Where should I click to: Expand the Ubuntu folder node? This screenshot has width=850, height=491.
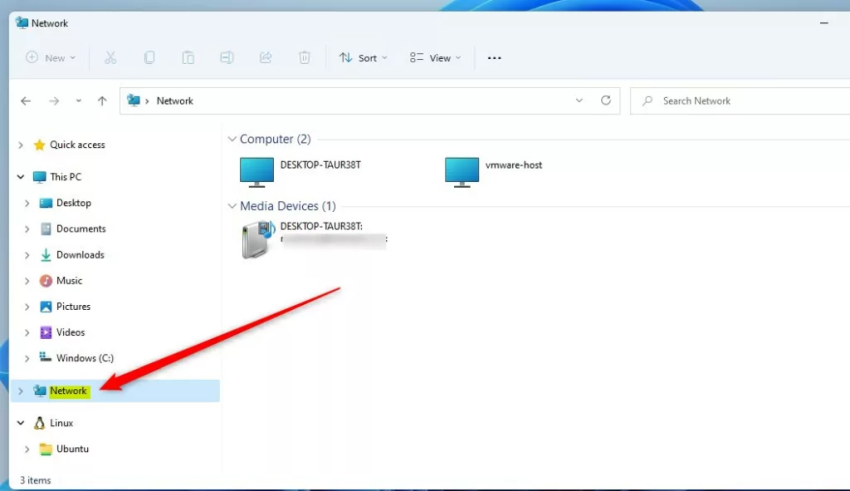coord(27,449)
